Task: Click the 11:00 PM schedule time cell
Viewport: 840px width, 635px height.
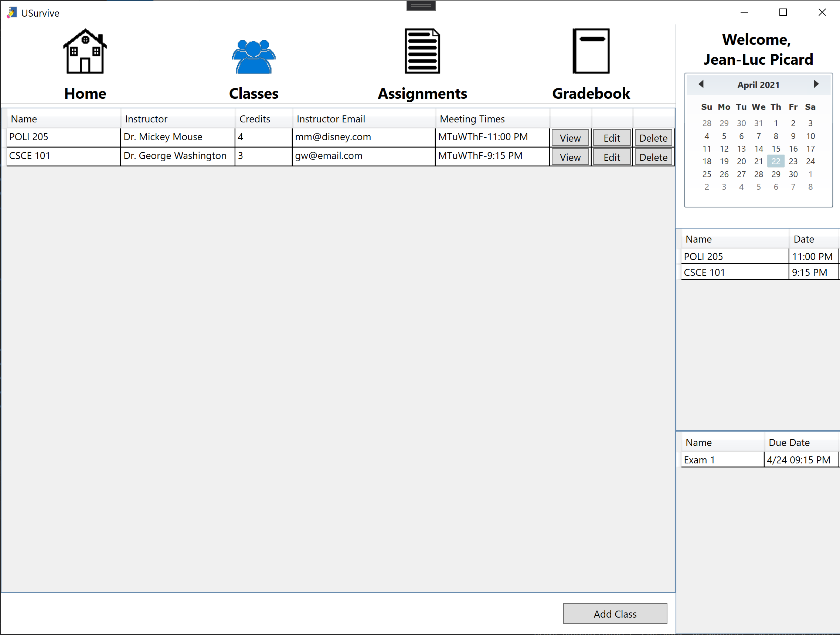Action: point(813,257)
